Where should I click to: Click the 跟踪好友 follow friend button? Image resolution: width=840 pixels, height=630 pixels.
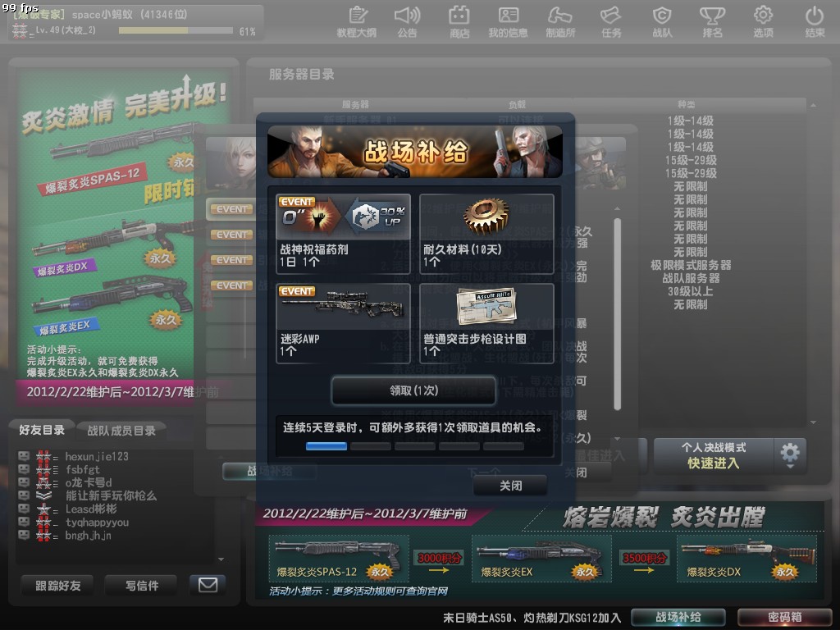58,586
